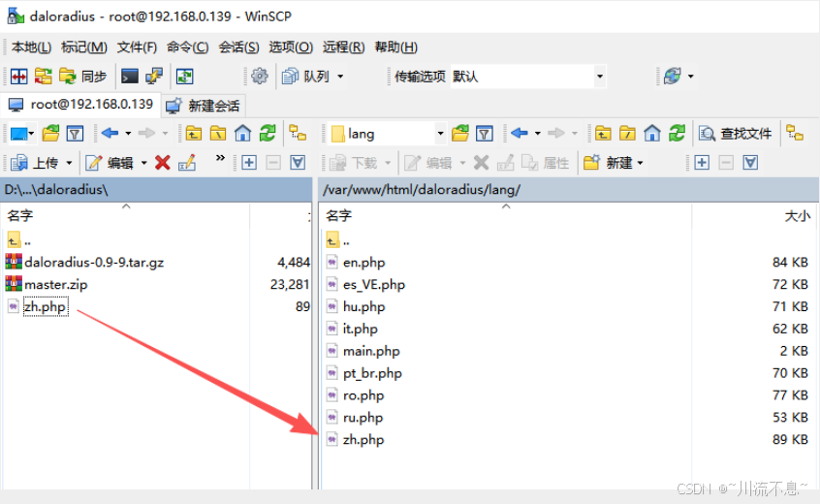Click the remote open directory icon
The height and width of the screenshot is (504, 820).
pos(460,134)
